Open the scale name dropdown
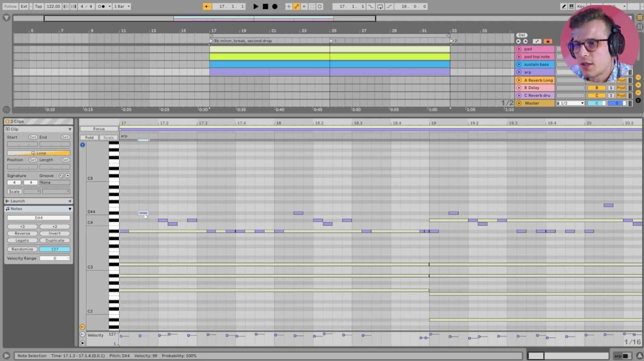Viewport: 644px width, 361px height. coord(56,192)
